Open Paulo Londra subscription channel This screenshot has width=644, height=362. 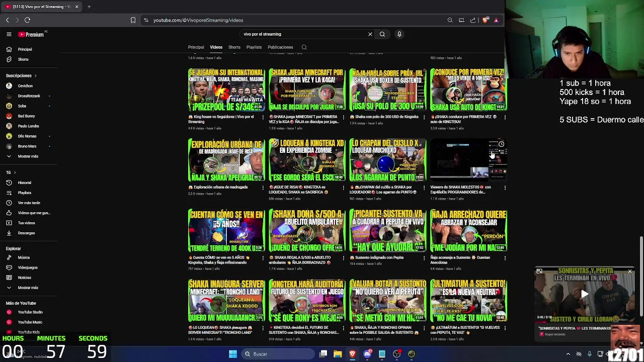tap(28, 126)
